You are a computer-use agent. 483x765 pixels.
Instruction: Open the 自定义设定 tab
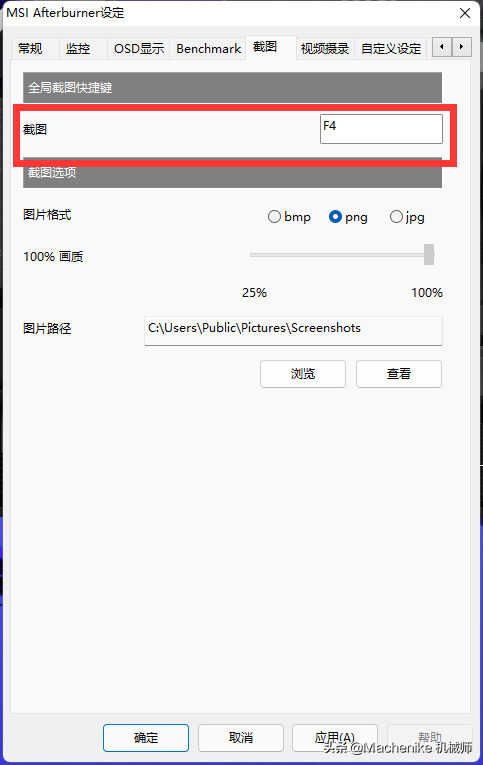[391, 49]
